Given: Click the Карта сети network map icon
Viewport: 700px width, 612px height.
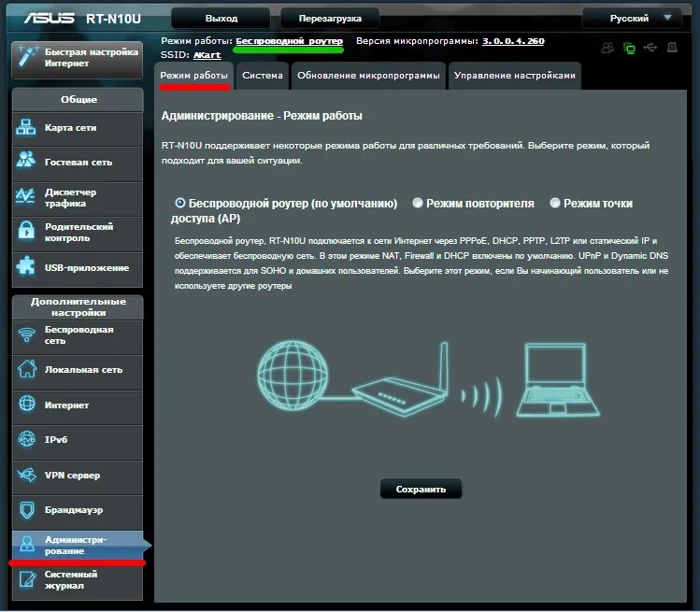Looking at the screenshot, I should (26, 127).
